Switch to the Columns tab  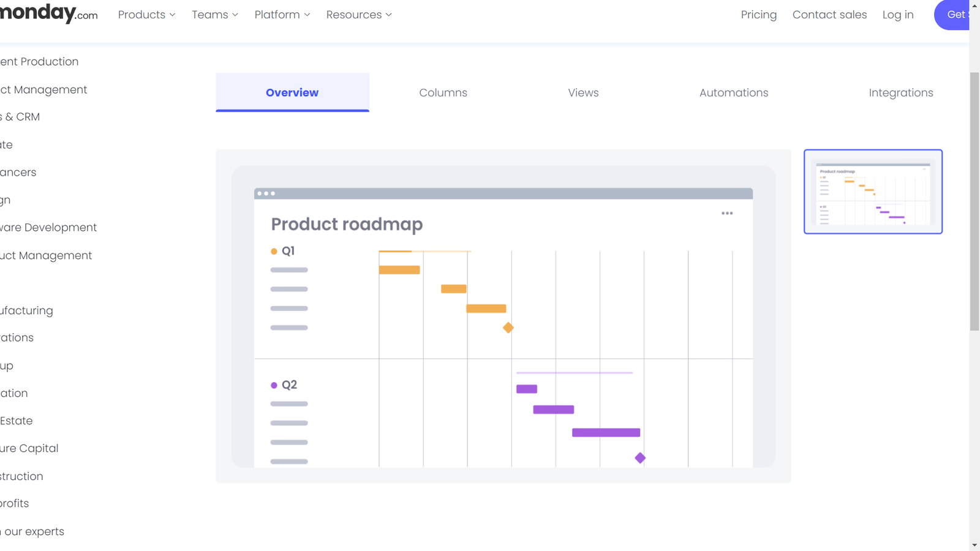pyautogui.click(x=443, y=92)
